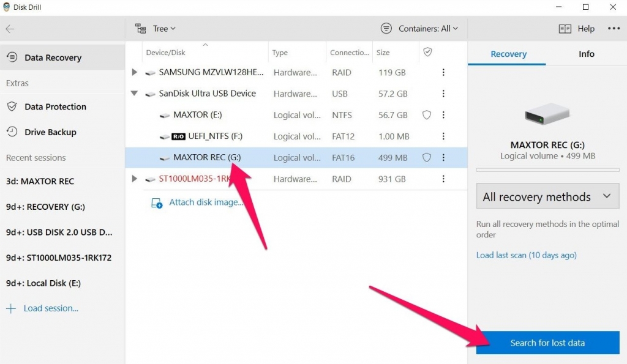Collapse the SanDisk Ultra USB Device tree
The height and width of the screenshot is (364, 627).
[135, 93]
